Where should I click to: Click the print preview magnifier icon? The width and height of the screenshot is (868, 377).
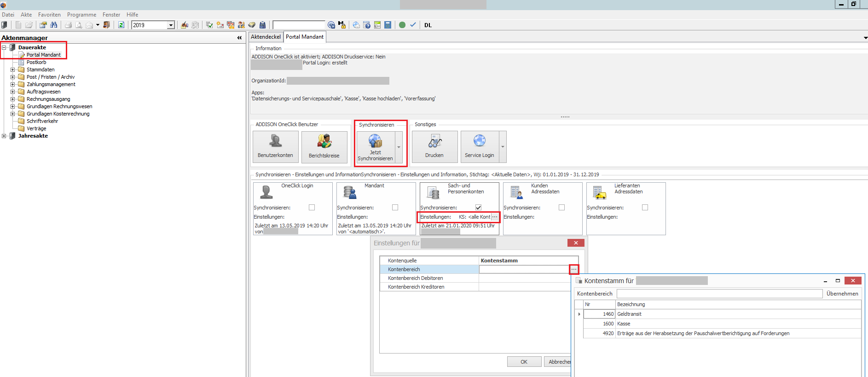(x=79, y=25)
